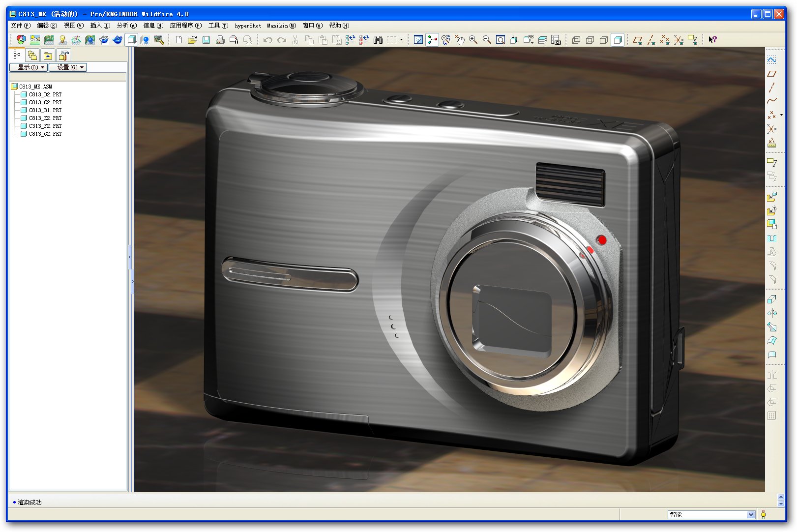
Task: Click the color appearance editor icon
Action: (x=21, y=40)
